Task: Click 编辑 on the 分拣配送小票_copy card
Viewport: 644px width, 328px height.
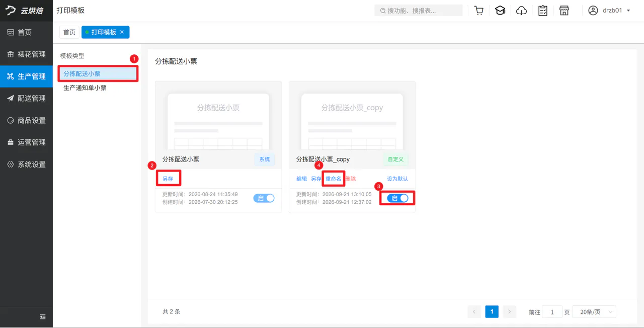Action: pos(301,179)
